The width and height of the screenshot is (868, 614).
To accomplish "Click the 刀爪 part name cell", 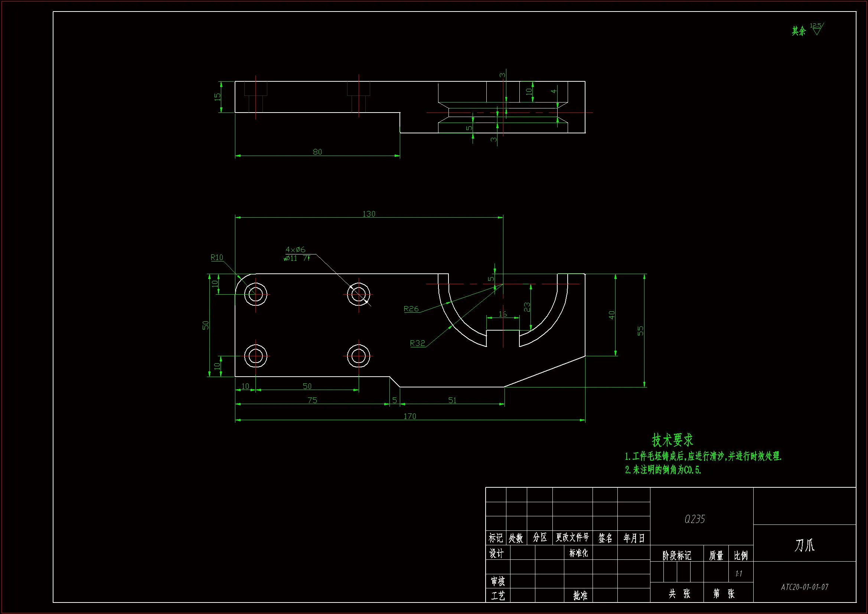I will coord(804,545).
